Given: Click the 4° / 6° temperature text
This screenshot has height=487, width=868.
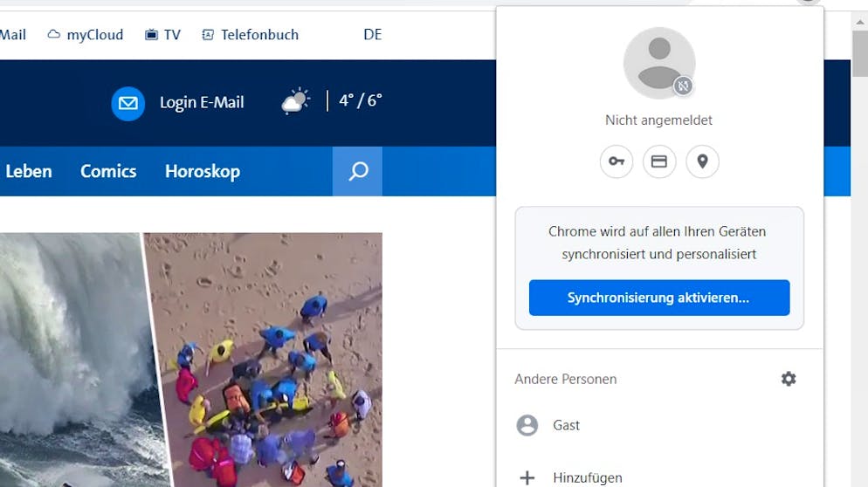Looking at the screenshot, I should coord(361,100).
